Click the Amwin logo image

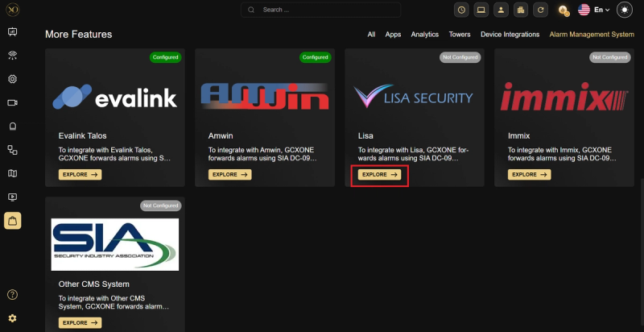pyautogui.click(x=265, y=97)
